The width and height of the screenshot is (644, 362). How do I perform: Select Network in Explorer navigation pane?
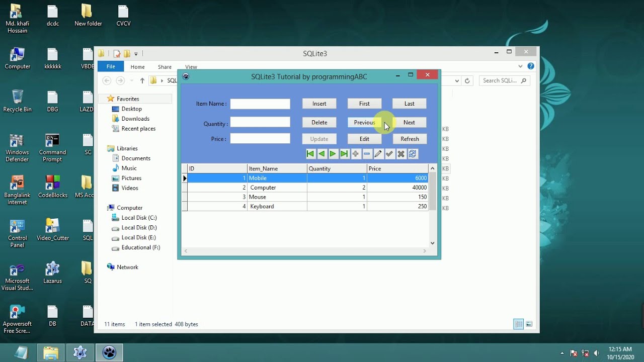tap(127, 267)
